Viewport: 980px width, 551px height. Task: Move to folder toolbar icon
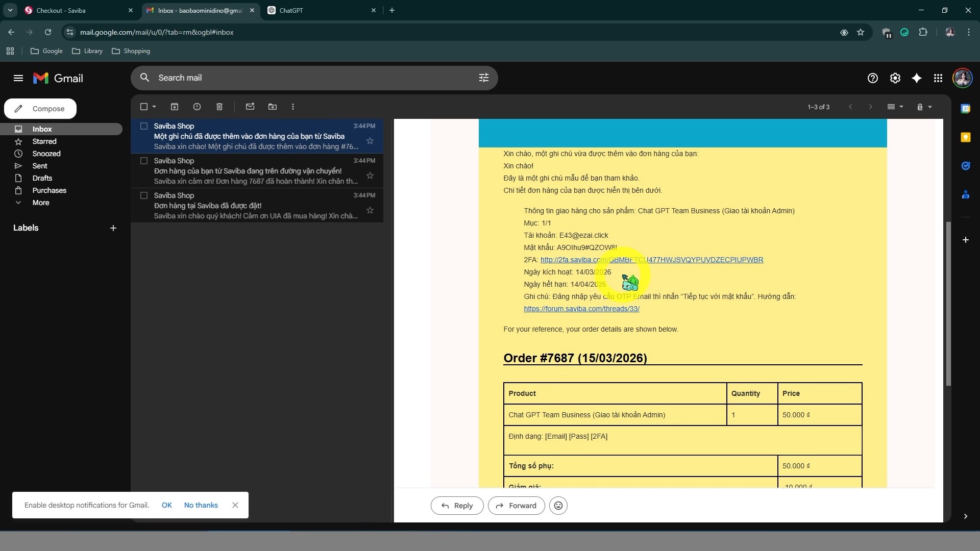point(273,107)
